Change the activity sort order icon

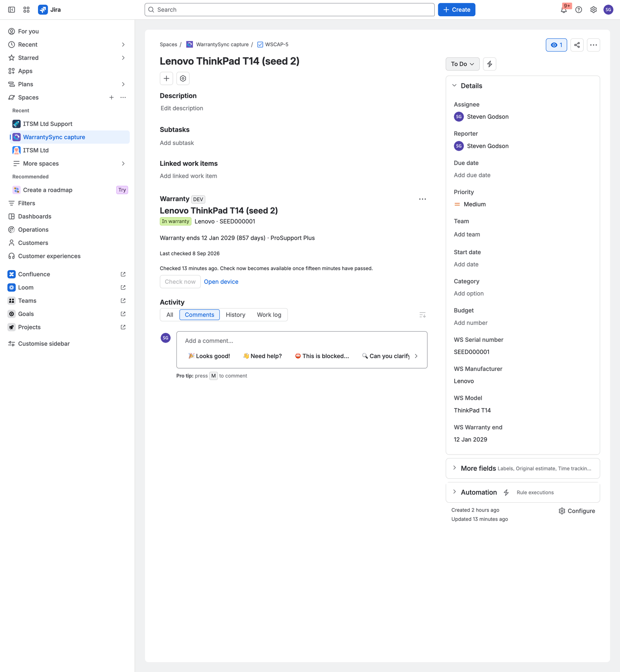click(422, 315)
